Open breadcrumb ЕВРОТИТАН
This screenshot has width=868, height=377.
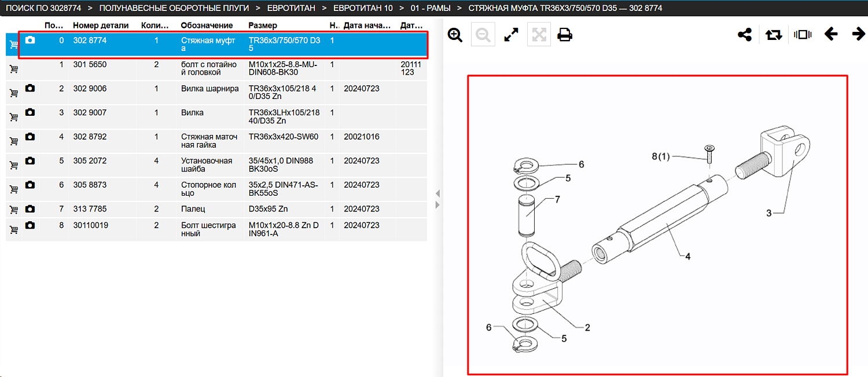[291, 8]
